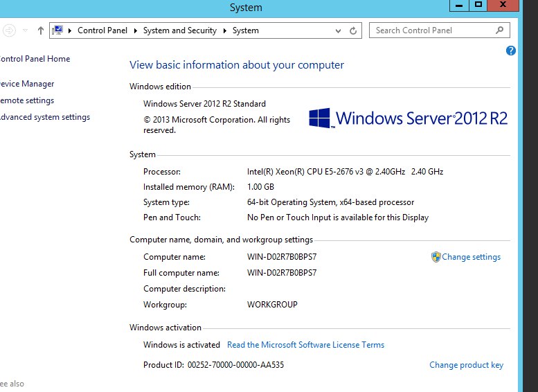Click the Windows Server 2012 R2 logo
538x392 pixels.
pyautogui.click(x=408, y=118)
